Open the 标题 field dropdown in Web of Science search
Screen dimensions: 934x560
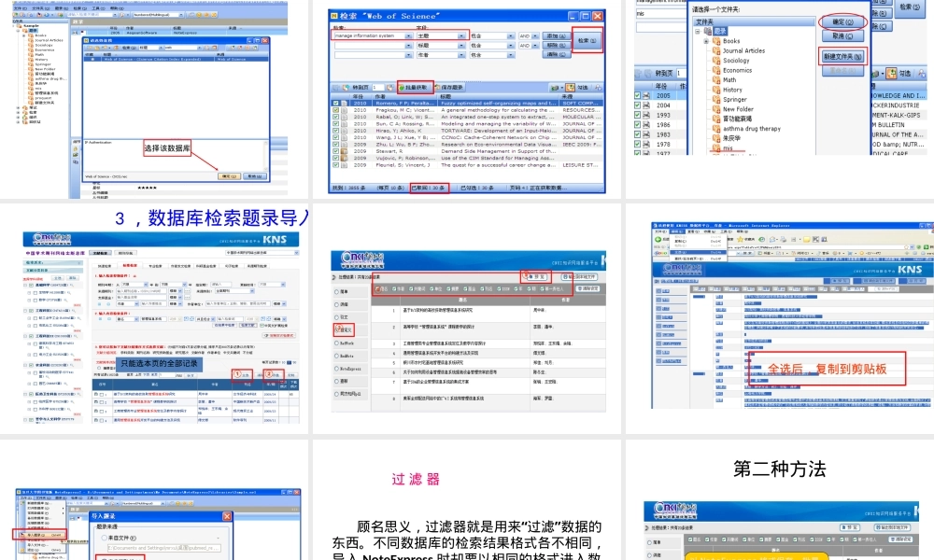pos(461,45)
